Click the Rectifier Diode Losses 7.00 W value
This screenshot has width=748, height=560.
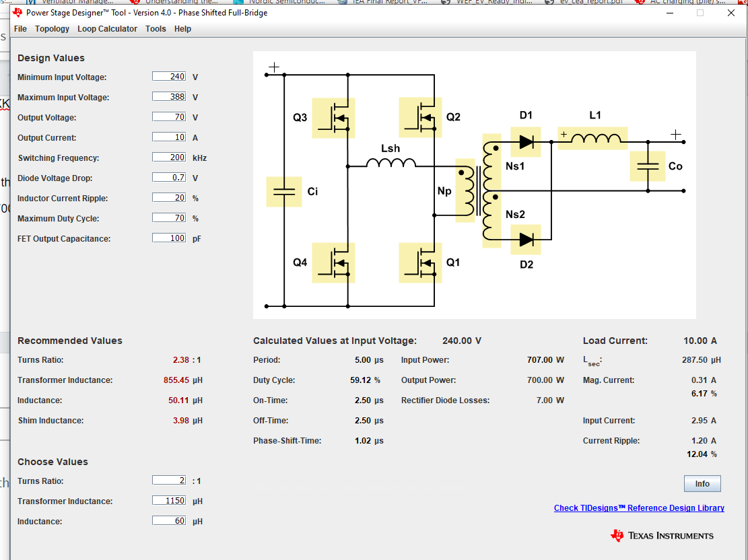point(550,400)
